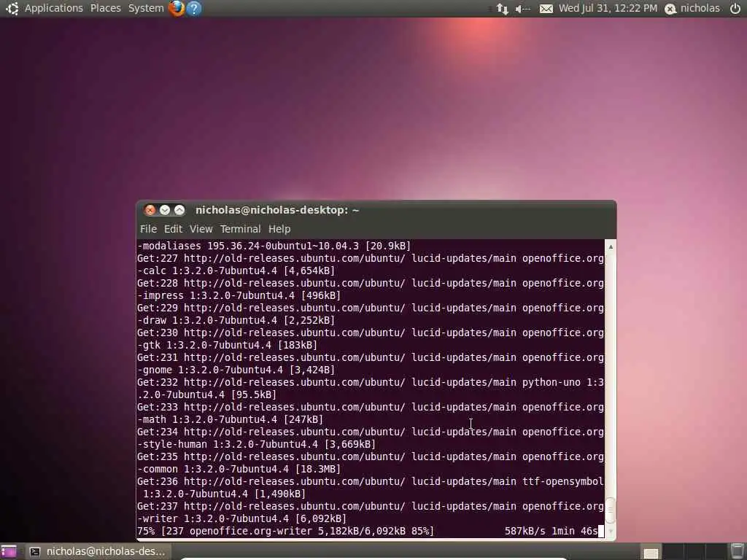The height and width of the screenshot is (560, 747).
Task: Click the Show Desktop icon in bottom panel
Action: [8, 551]
